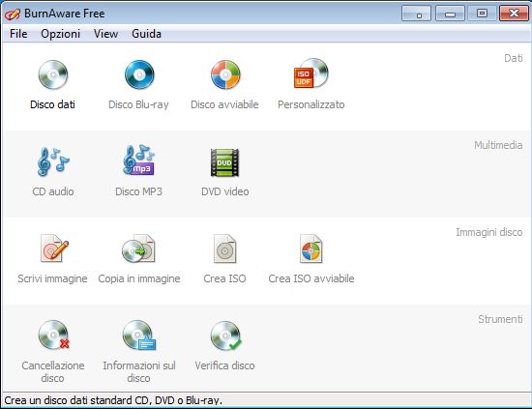Close the BurnAware Free window
The image size is (532, 409).
click(514, 14)
